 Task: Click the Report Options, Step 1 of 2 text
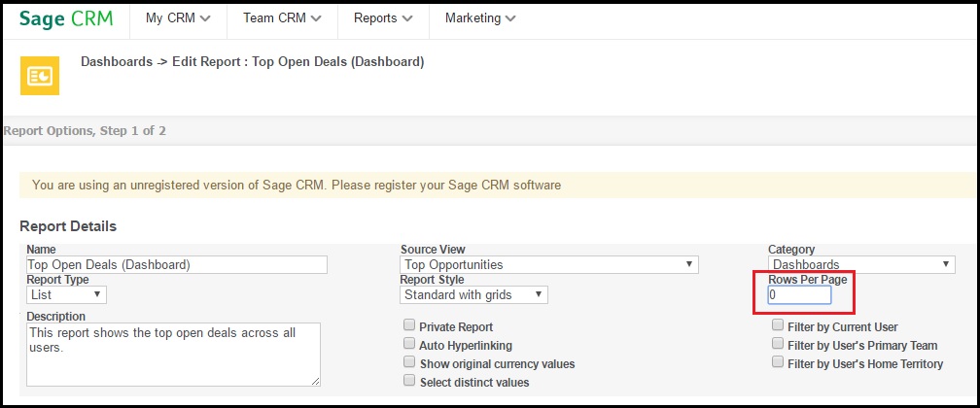coord(85,131)
